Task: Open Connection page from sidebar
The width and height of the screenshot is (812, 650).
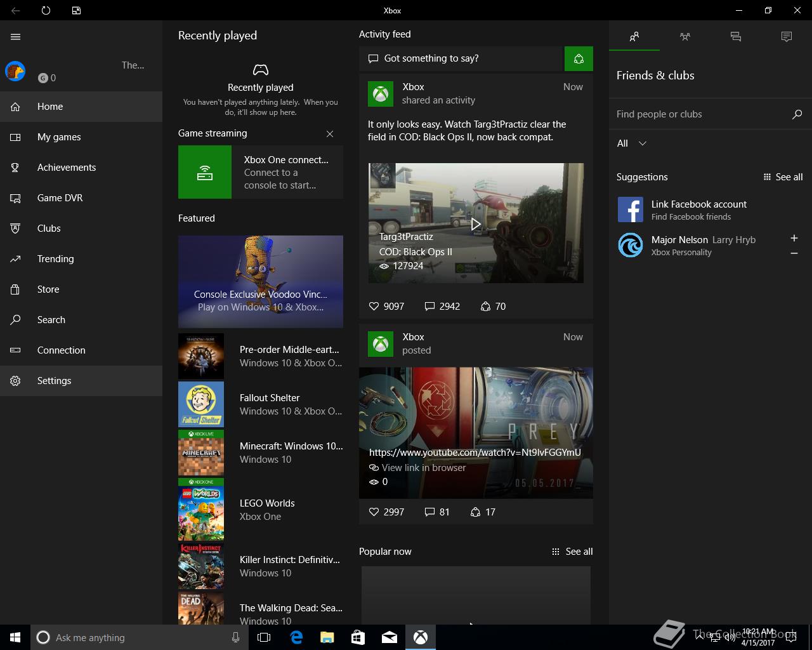Action: [81, 350]
